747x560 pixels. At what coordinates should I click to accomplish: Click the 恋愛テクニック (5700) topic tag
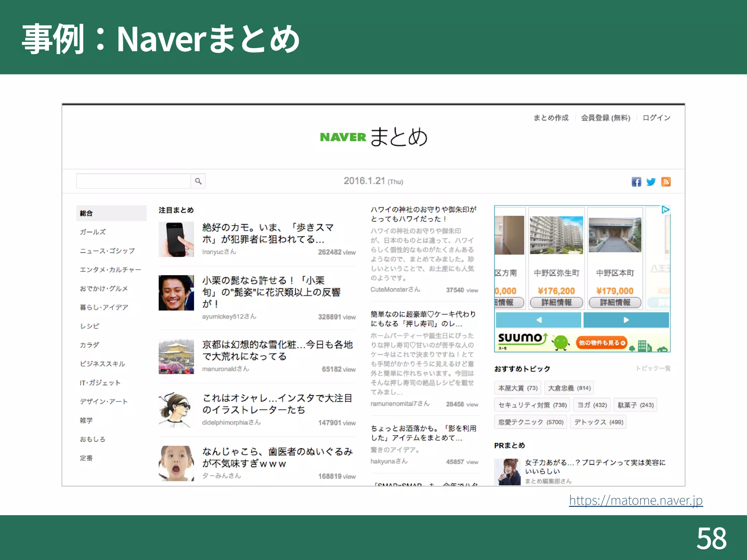pos(531,422)
